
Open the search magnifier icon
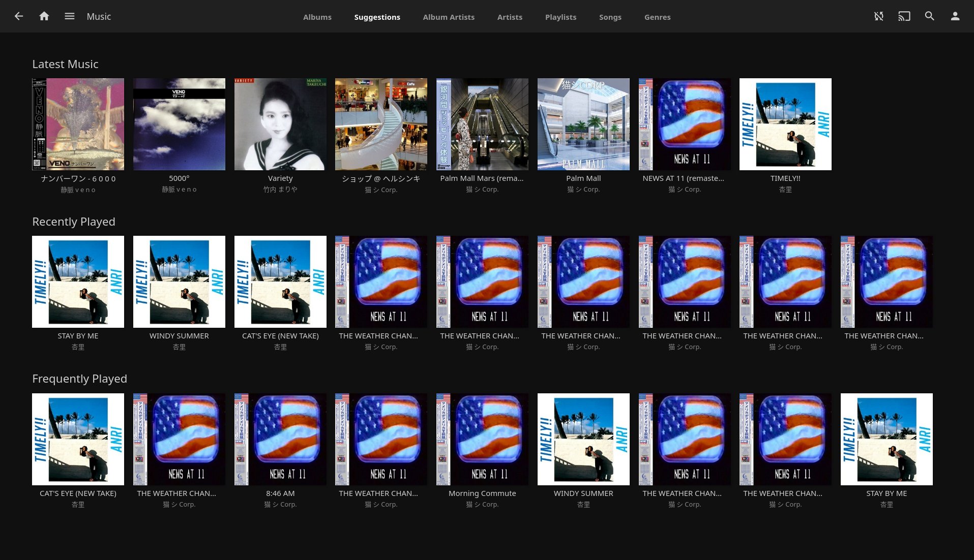929,16
